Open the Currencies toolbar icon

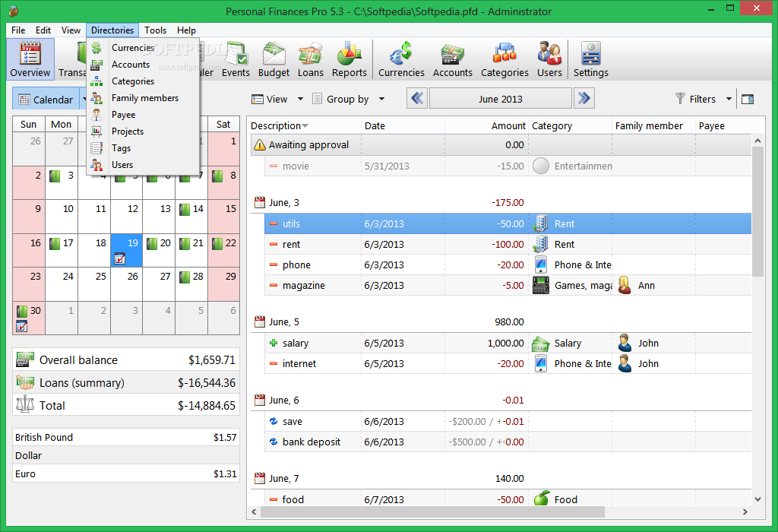(x=401, y=59)
